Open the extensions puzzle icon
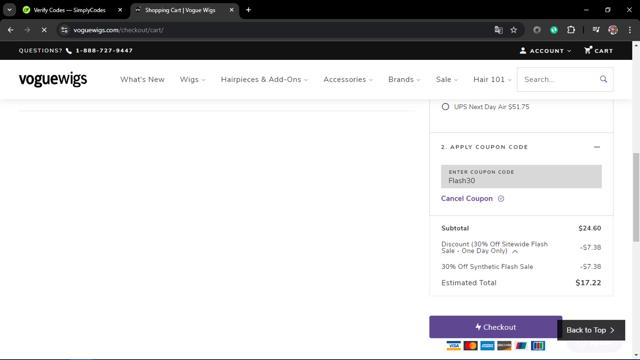Screen dimensions: 640x360 tap(571, 30)
